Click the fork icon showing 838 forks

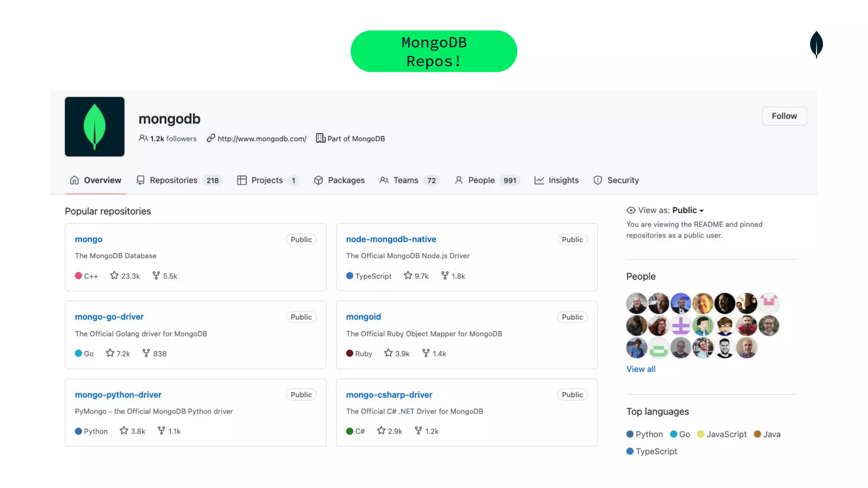point(146,353)
